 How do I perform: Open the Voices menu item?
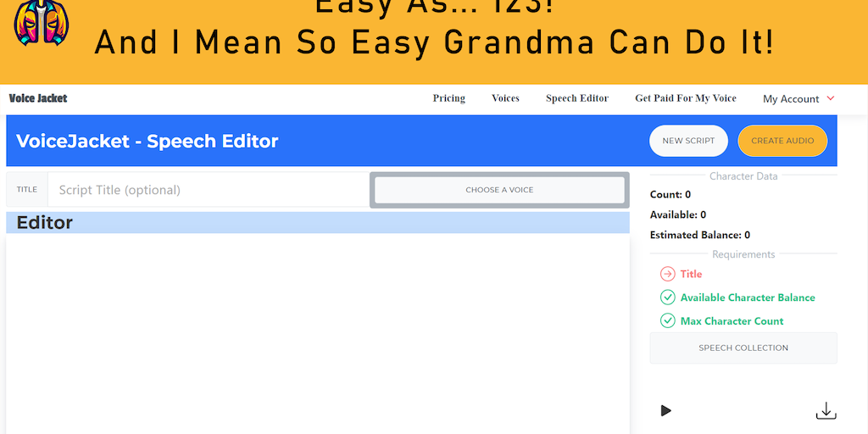click(505, 98)
